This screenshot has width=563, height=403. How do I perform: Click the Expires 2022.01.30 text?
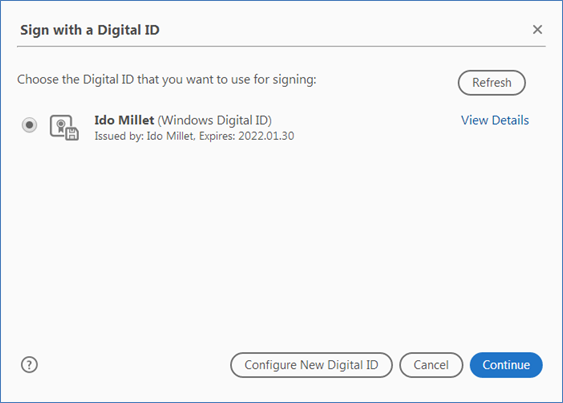[x=247, y=136]
